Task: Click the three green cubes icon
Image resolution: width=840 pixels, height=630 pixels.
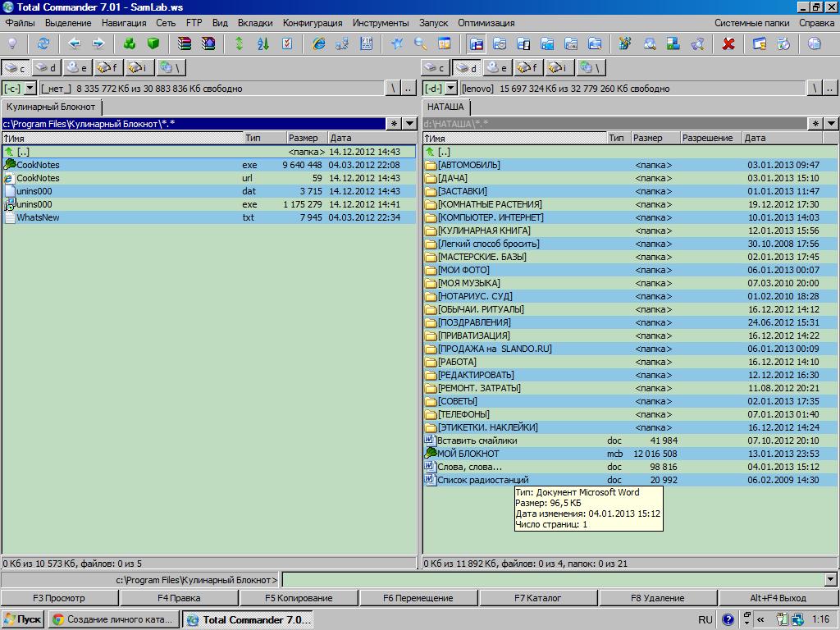Action: [129, 44]
